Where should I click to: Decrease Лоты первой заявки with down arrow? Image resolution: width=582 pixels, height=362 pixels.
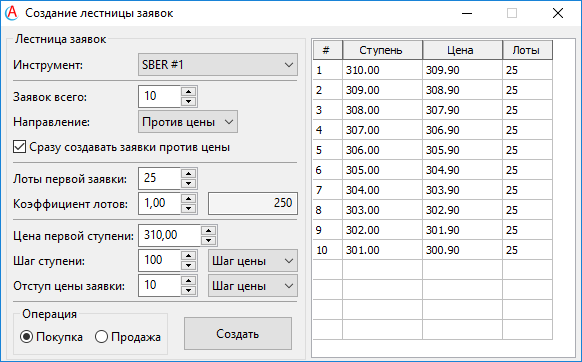click(189, 183)
